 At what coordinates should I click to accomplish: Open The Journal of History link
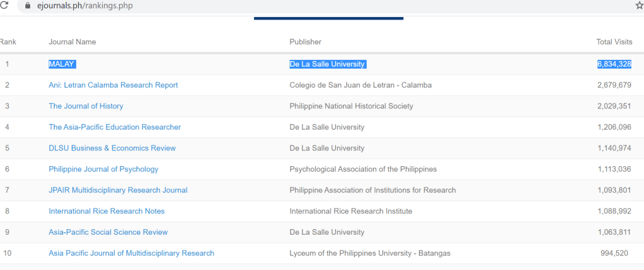86,106
